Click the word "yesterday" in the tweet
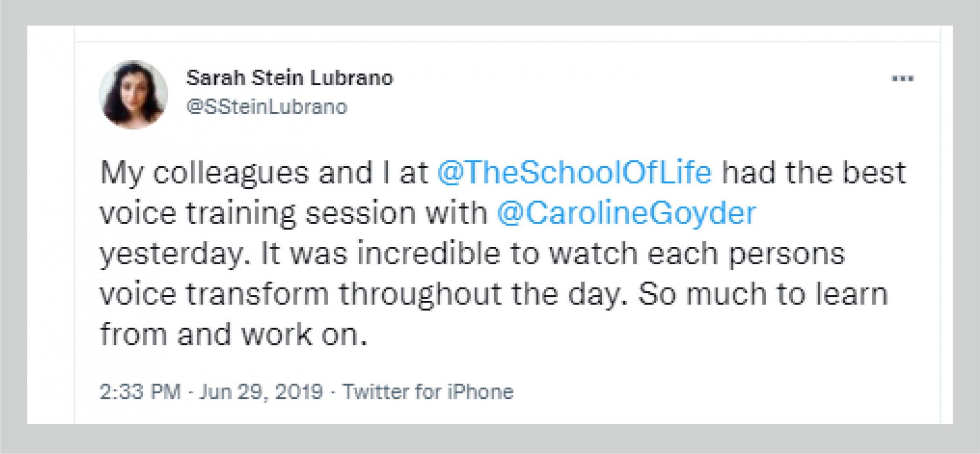The height and width of the screenshot is (454, 980). (171, 254)
